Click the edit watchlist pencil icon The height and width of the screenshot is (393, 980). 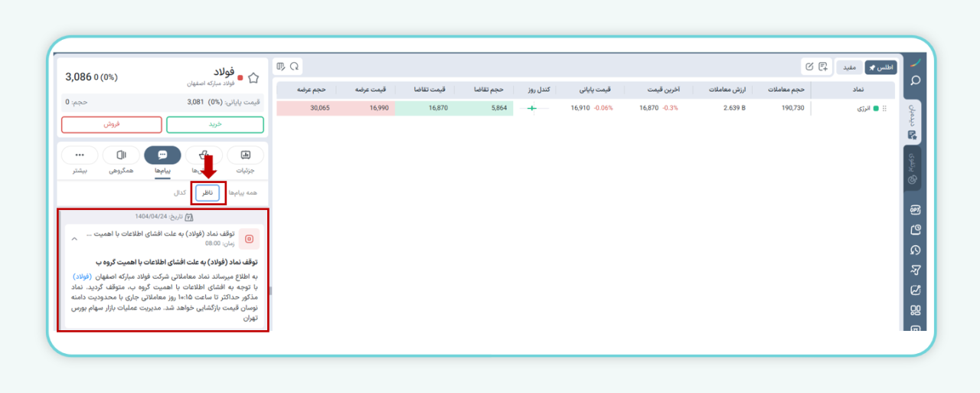pos(809,67)
